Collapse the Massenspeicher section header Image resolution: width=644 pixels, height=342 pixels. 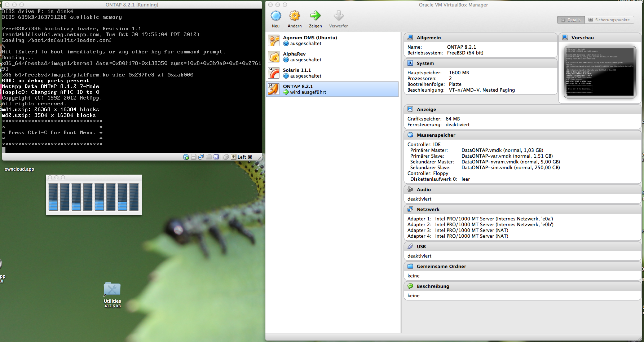[436, 135]
